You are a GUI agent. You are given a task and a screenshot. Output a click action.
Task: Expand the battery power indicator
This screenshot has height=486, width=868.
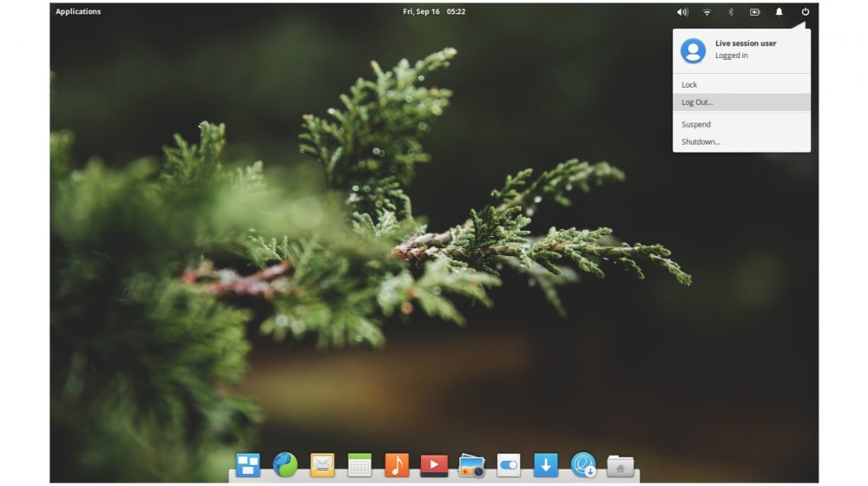click(x=754, y=12)
